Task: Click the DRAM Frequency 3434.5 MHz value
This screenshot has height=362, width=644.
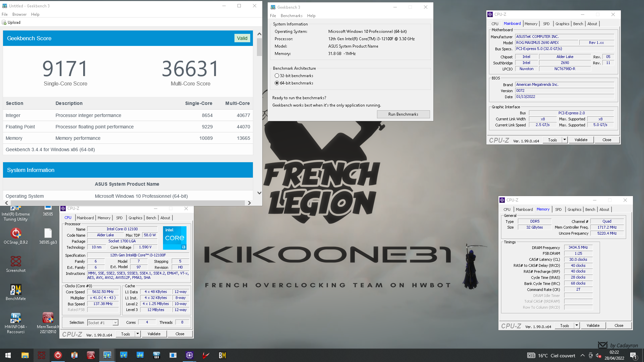Action: point(578,248)
